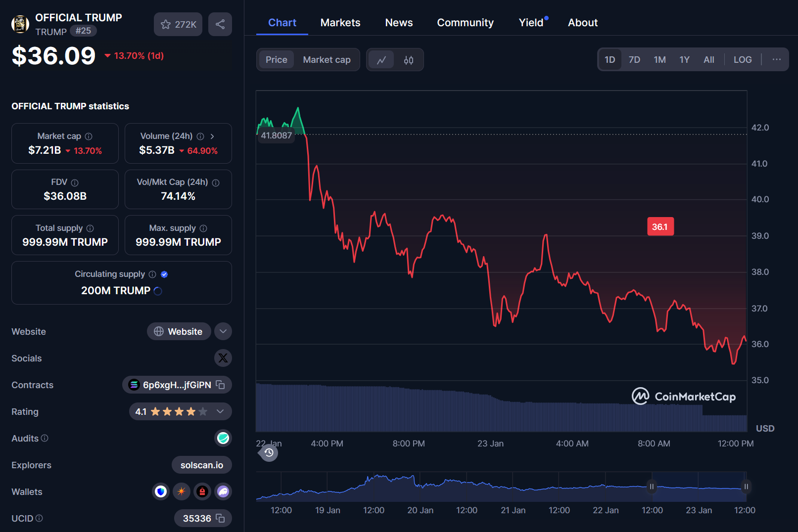Image resolution: width=798 pixels, height=532 pixels.
Task: Expand Volume (24h) details arrow
Action: click(x=212, y=136)
